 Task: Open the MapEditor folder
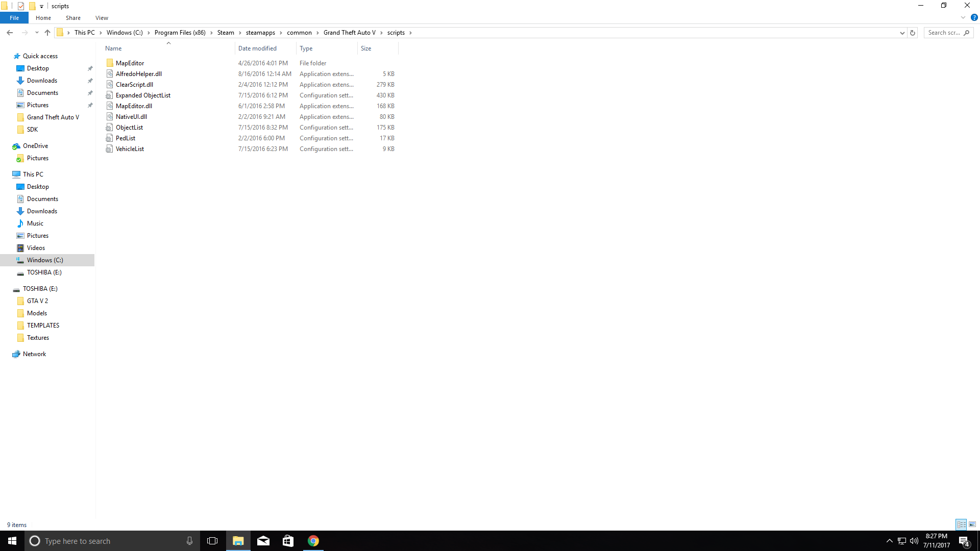(x=130, y=63)
